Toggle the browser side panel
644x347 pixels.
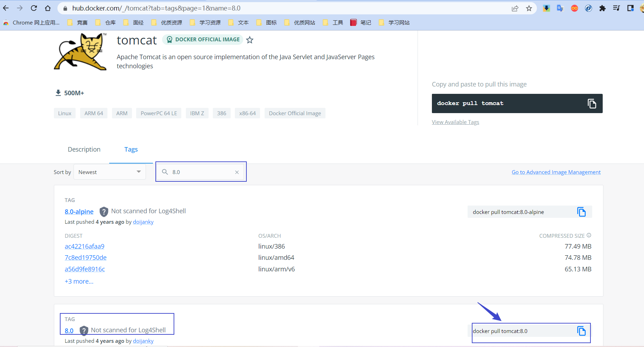(630, 8)
